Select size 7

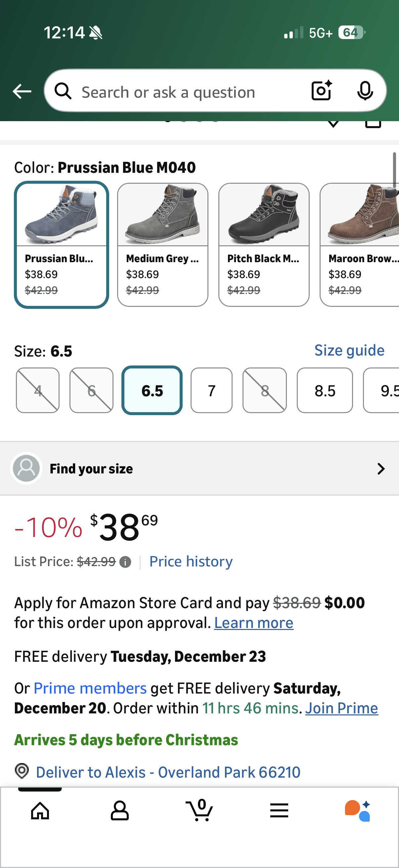tap(211, 390)
